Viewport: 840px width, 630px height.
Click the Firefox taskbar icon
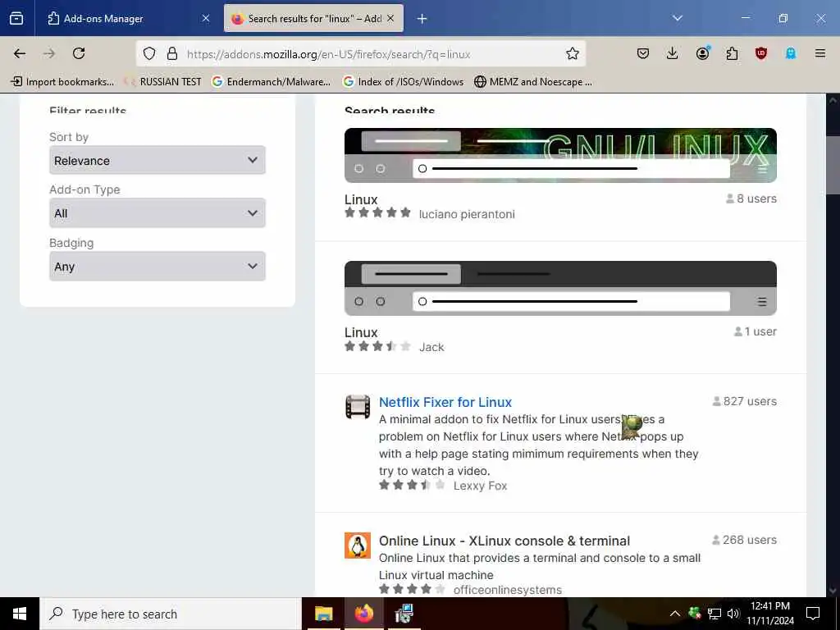pyautogui.click(x=363, y=614)
